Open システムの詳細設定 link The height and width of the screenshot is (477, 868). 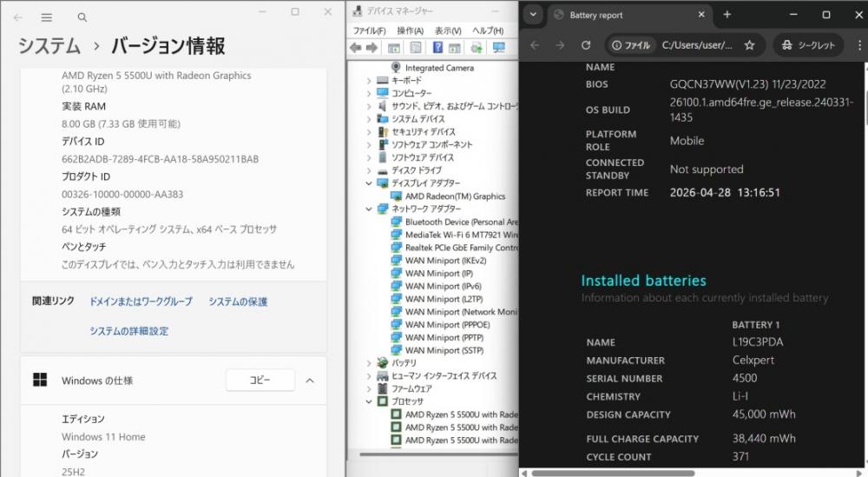point(129,331)
